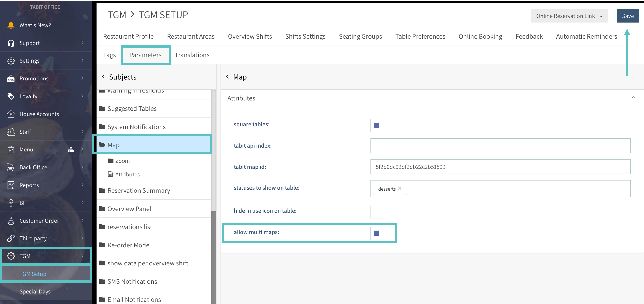Collapse the Attributes section chevron

633,98
